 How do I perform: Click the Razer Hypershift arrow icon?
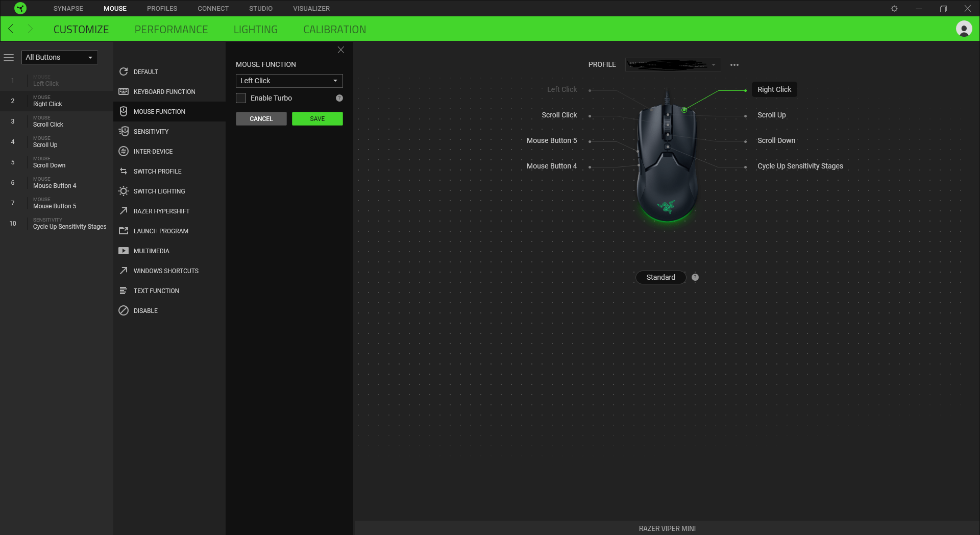(124, 211)
